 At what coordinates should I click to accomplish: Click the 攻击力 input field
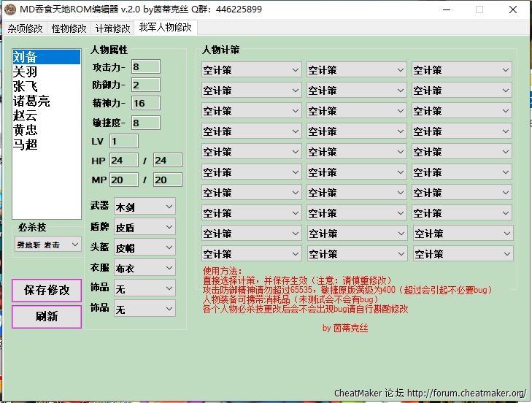[145, 67]
